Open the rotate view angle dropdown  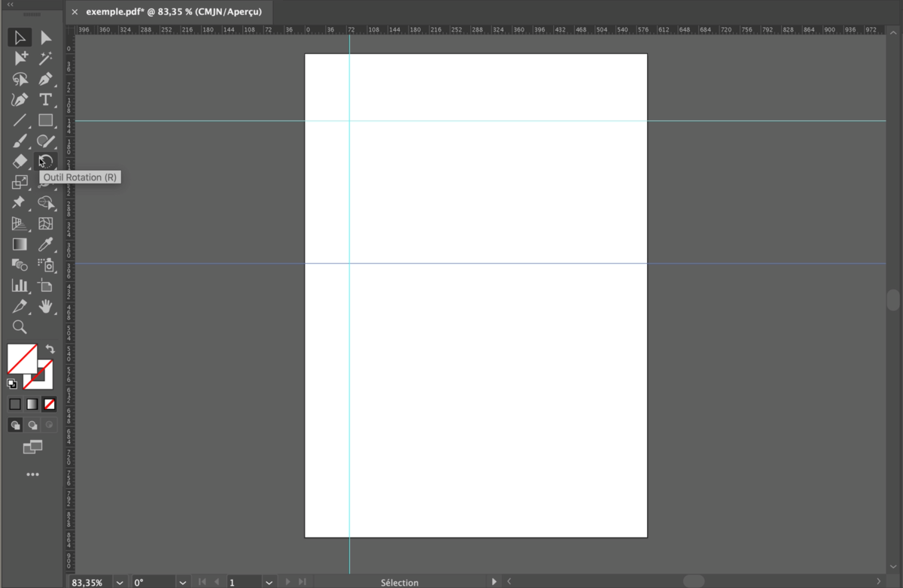[182, 583]
